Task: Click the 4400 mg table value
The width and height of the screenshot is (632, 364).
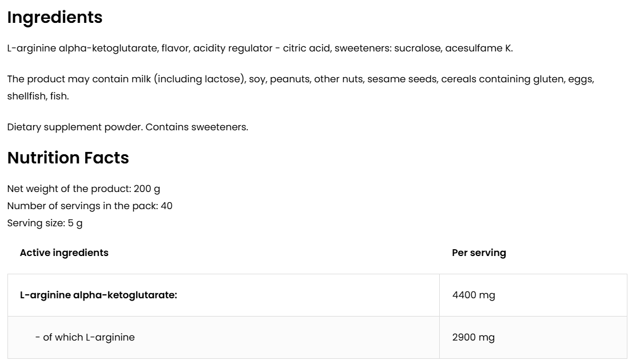Action: click(474, 295)
